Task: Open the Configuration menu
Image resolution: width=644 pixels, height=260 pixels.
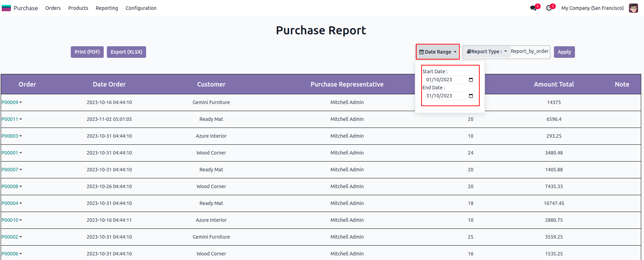Action: (x=141, y=8)
